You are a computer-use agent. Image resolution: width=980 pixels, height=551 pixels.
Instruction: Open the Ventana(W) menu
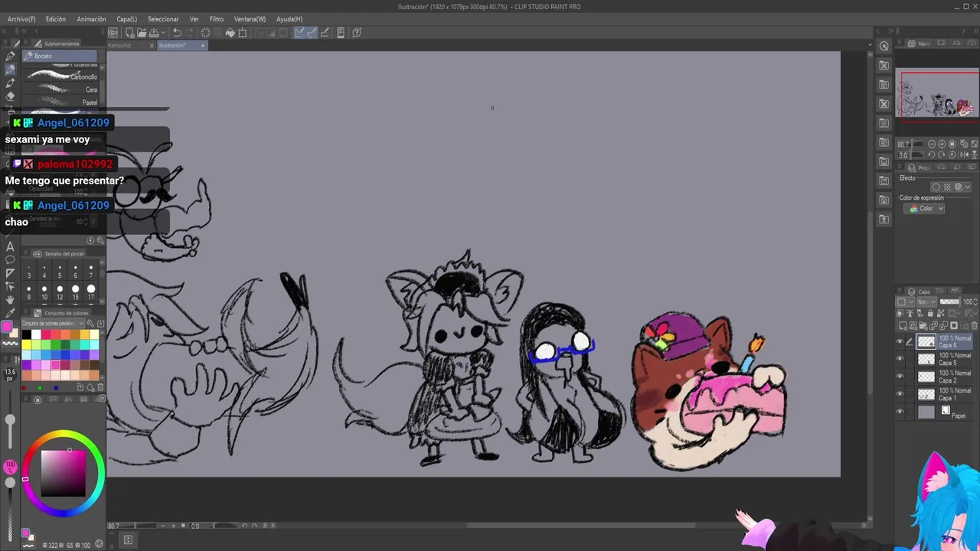pyautogui.click(x=250, y=19)
